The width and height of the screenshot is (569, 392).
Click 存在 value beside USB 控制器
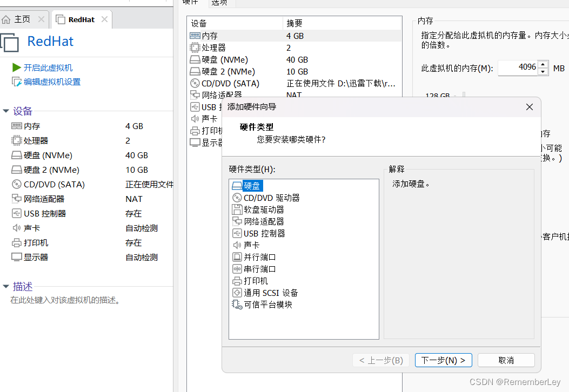pyautogui.click(x=133, y=214)
